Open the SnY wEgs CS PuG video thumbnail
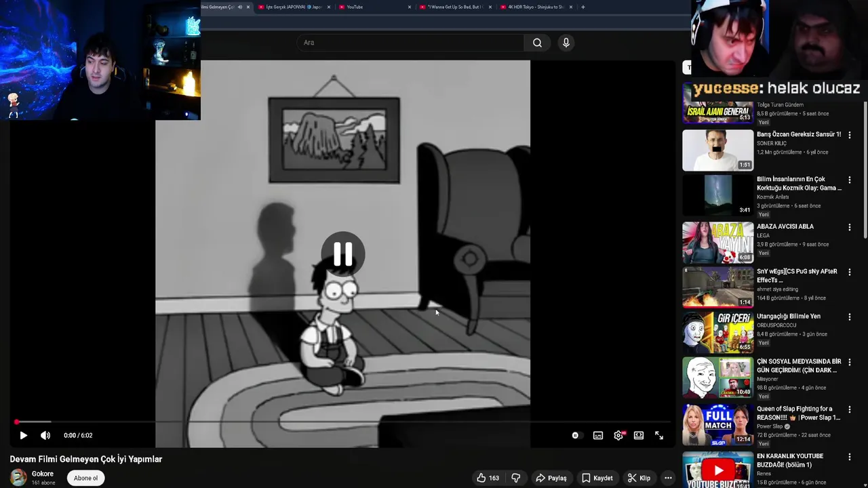 717,287
